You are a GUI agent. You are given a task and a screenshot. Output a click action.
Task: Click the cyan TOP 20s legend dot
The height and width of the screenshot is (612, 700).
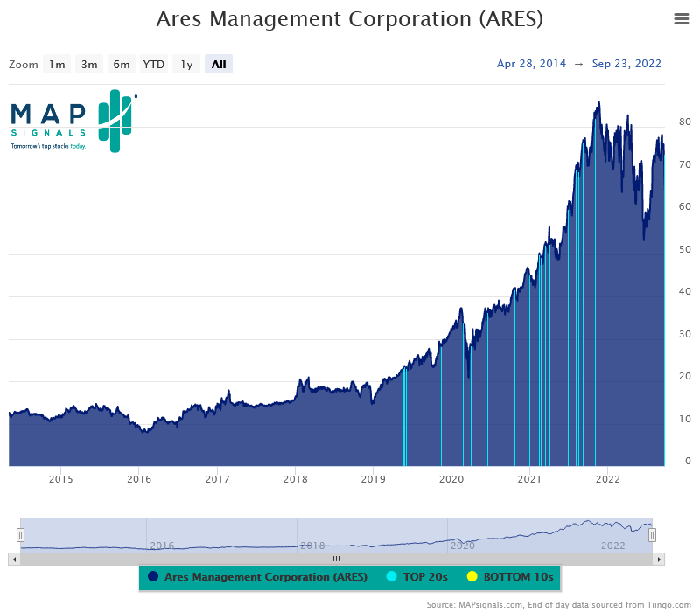pyautogui.click(x=391, y=576)
